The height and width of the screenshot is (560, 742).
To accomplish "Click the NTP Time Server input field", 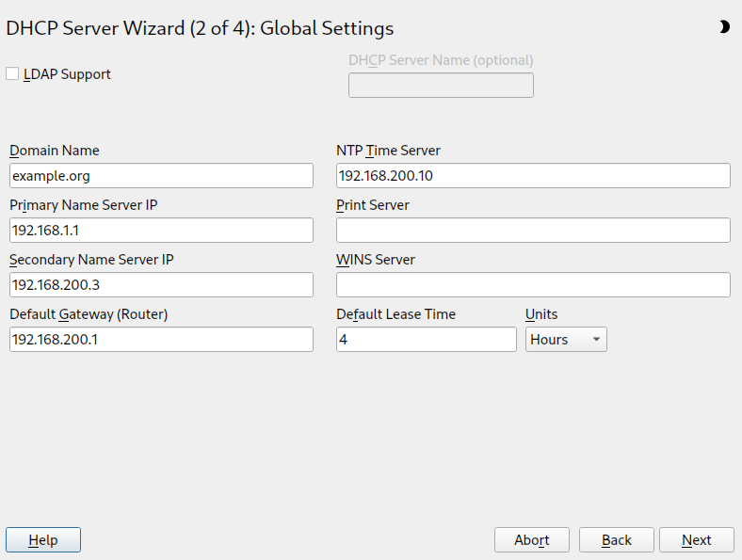I will coord(533,176).
